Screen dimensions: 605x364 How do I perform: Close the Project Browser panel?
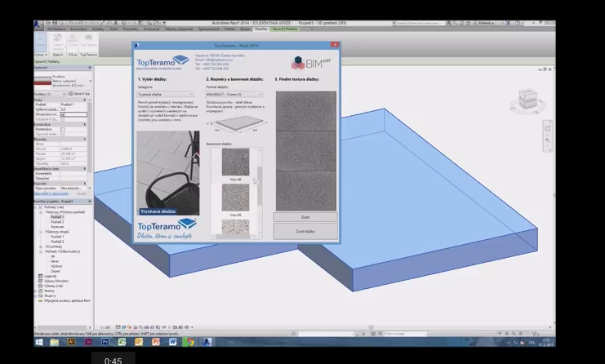90,202
